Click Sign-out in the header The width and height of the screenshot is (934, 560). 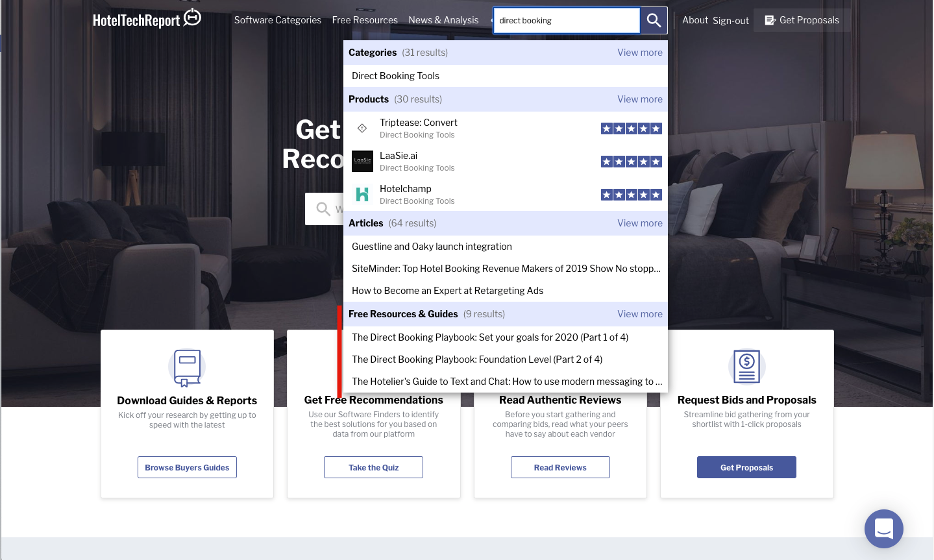point(731,21)
